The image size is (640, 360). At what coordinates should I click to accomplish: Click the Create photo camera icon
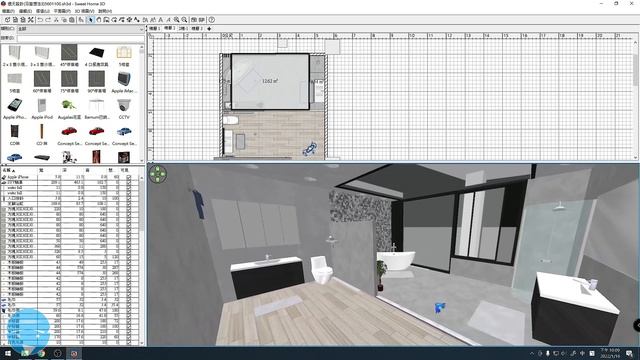(x=194, y=20)
